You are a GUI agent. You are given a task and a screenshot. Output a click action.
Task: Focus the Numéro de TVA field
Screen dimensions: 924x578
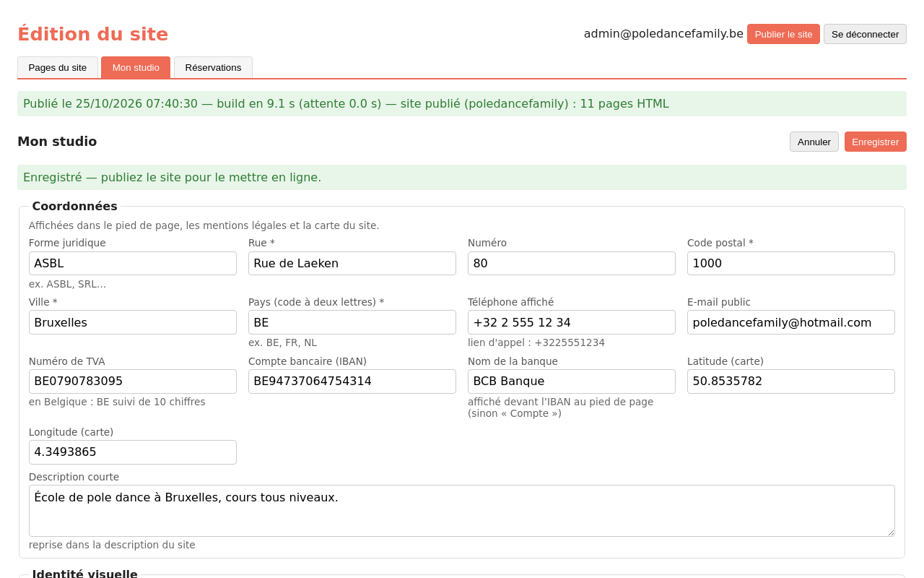click(133, 381)
